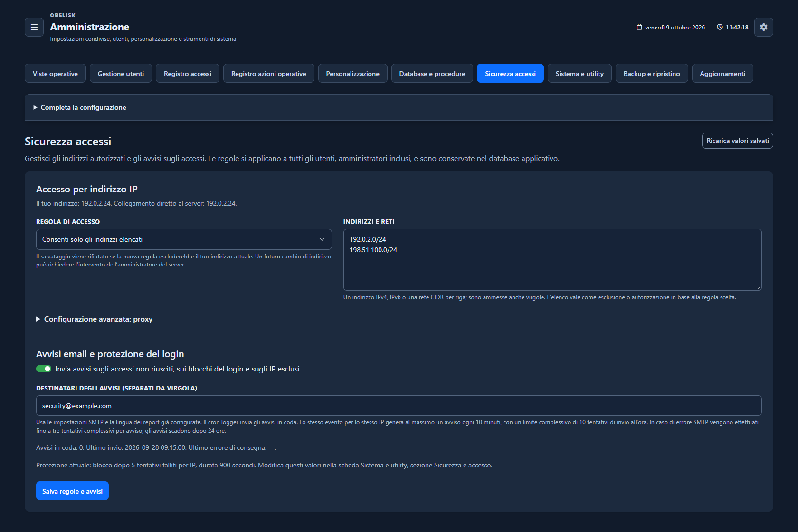Switch to Database e procedure tab
Viewport: 798px width, 532px height.
(x=432, y=73)
